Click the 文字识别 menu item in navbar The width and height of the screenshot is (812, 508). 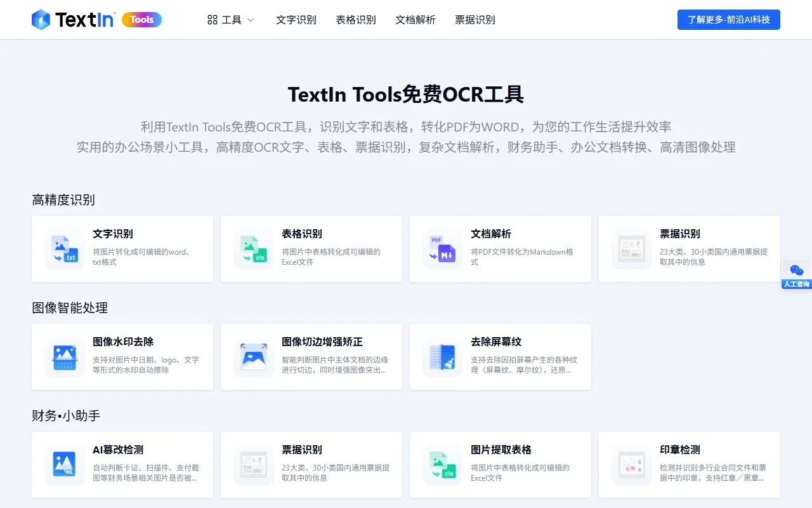pos(296,20)
